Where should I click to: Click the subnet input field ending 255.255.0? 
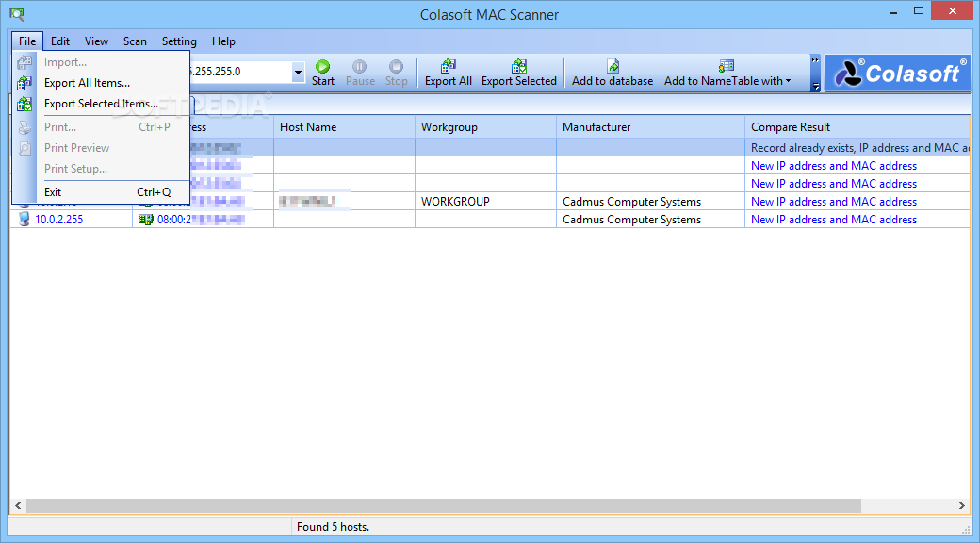tap(240, 72)
